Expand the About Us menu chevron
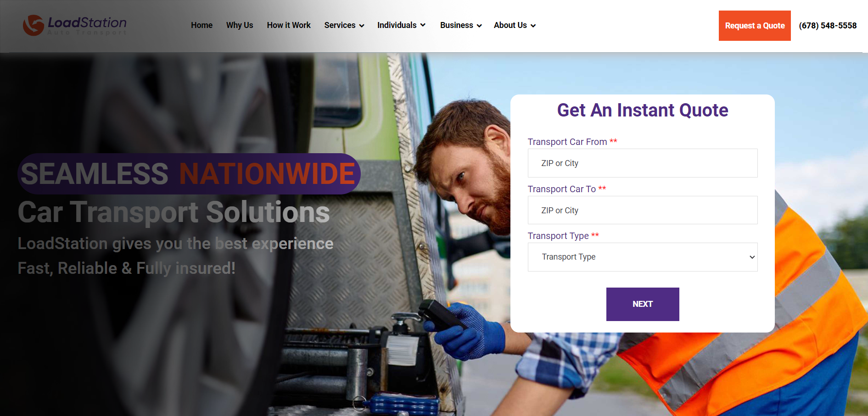 coord(533,26)
